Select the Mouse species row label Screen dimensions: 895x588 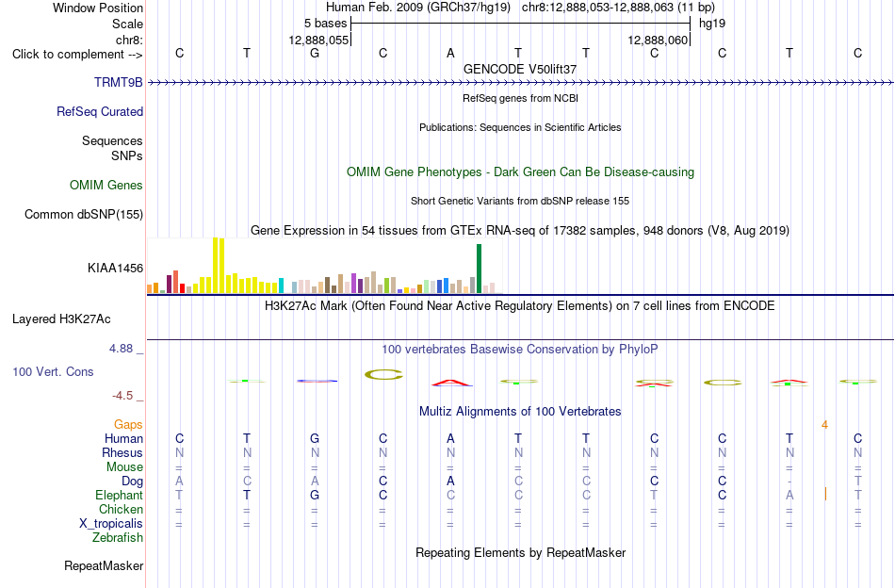coord(124,467)
